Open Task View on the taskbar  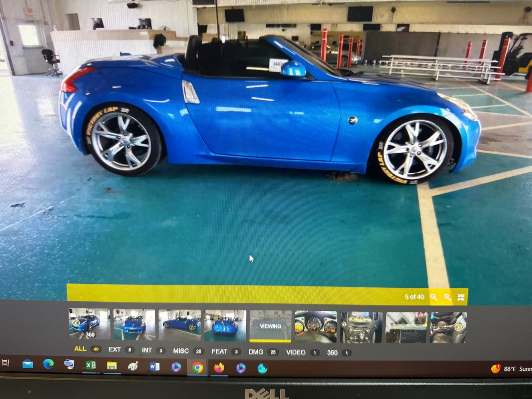pyautogui.click(x=6, y=363)
